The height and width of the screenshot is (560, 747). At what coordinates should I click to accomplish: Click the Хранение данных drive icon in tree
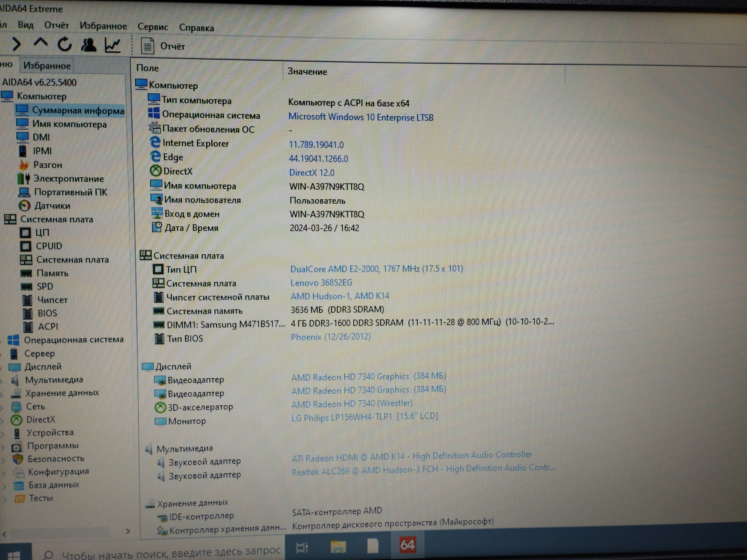[16, 394]
